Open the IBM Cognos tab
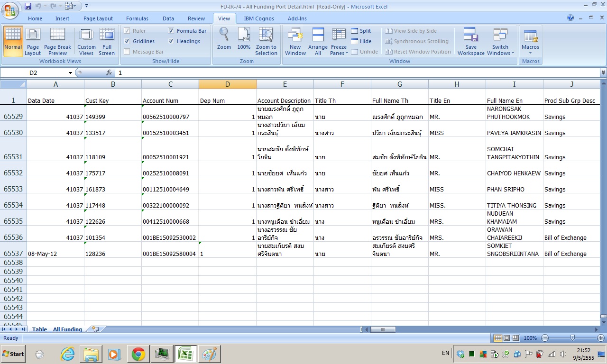Viewport: 607px width, 364px height. click(x=259, y=18)
